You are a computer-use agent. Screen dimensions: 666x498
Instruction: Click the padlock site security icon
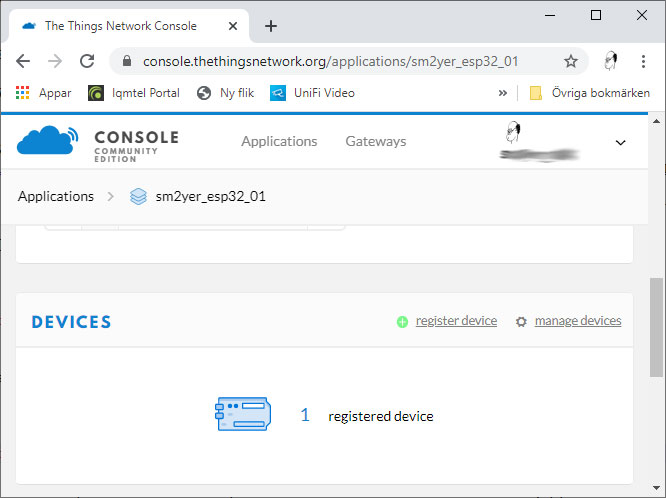(x=127, y=61)
